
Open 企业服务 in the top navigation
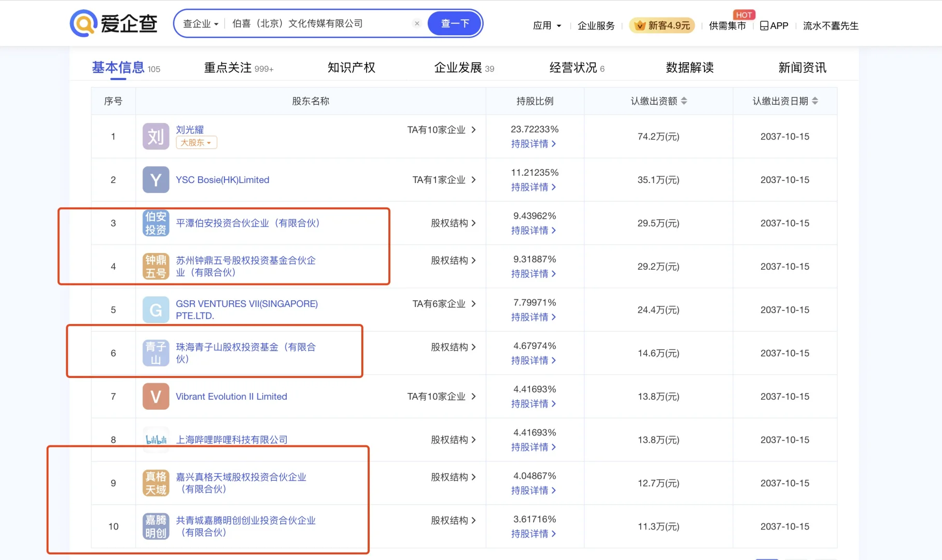(x=596, y=25)
